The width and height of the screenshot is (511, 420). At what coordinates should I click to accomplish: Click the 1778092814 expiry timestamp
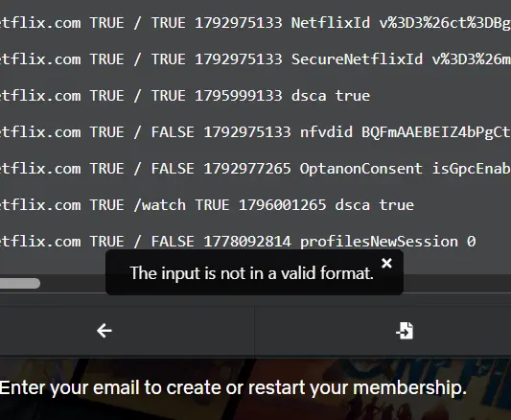pyautogui.click(x=247, y=242)
